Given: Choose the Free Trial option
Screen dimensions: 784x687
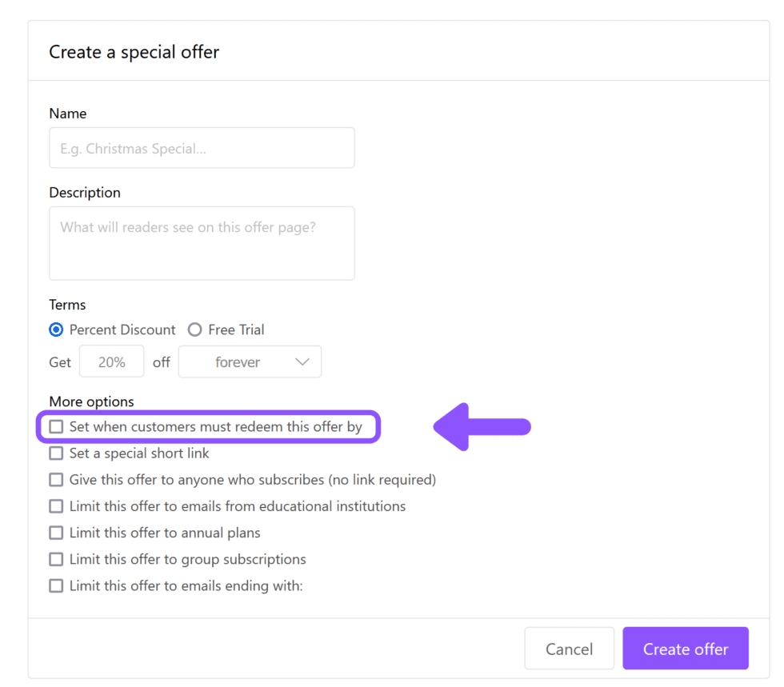Looking at the screenshot, I should [194, 330].
